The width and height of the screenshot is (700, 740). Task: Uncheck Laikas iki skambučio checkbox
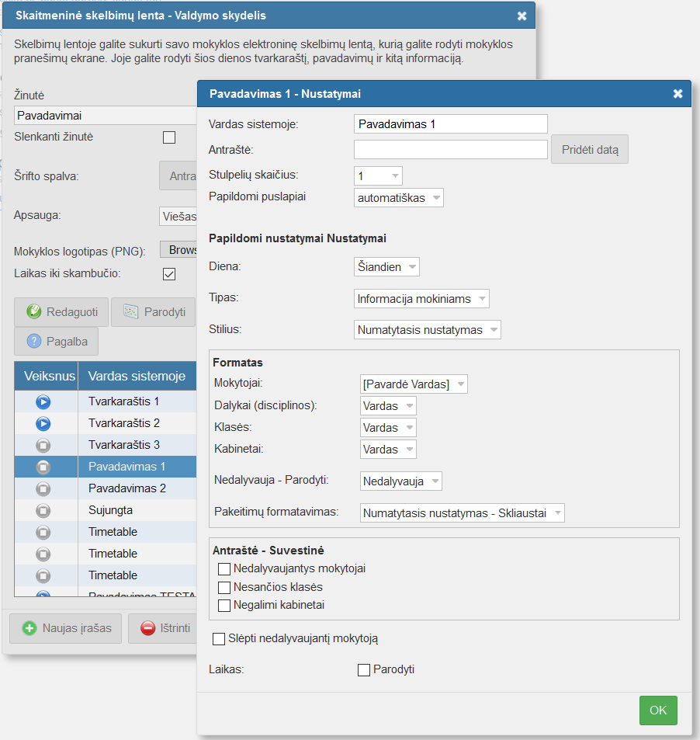coord(169,274)
